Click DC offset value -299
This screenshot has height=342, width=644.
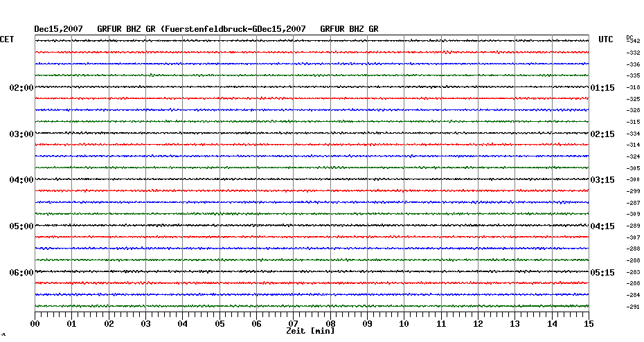click(633, 191)
